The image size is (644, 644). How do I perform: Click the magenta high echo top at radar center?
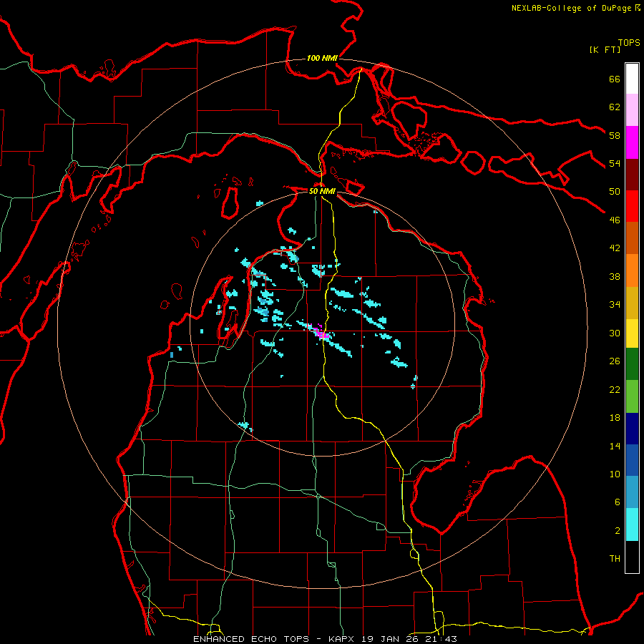pos(321,332)
